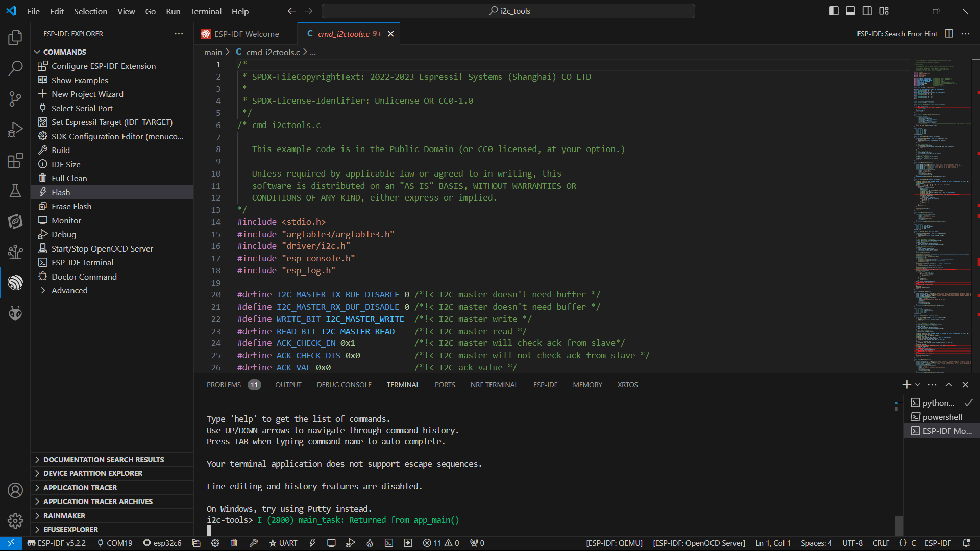Screen dimensions: 980x551
Task: Open Customize Layout icon in title bar
Action: click(884, 11)
